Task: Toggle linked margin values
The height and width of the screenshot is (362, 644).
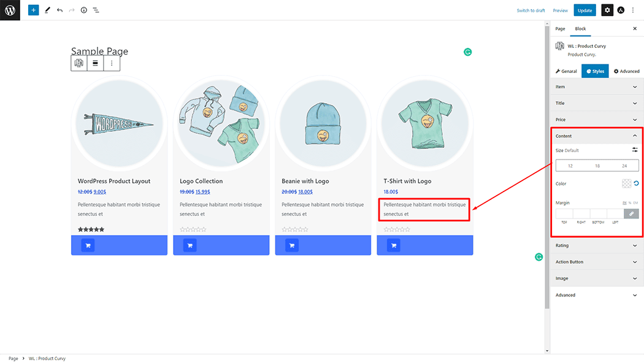Action: 631,214
